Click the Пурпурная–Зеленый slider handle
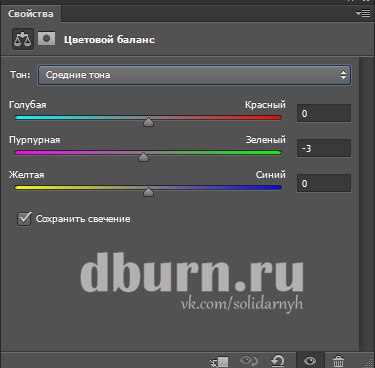The width and height of the screenshot is (375, 368). [x=143, y=157]
